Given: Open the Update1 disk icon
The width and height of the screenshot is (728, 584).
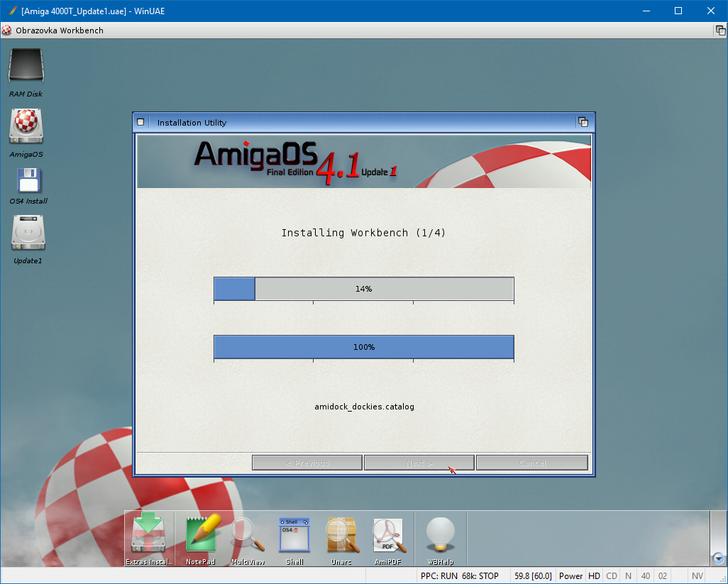Looking at the screenshot, I should click(28, 233).
